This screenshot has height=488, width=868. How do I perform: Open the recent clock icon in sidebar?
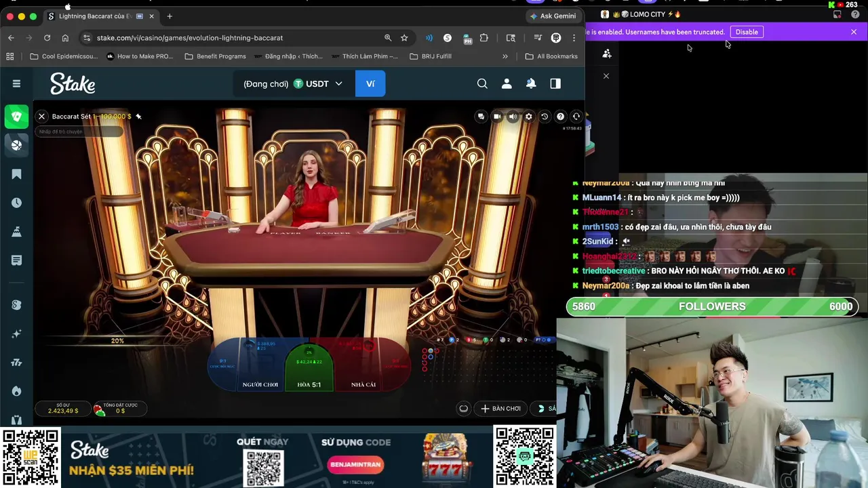(x=16, y=203)
